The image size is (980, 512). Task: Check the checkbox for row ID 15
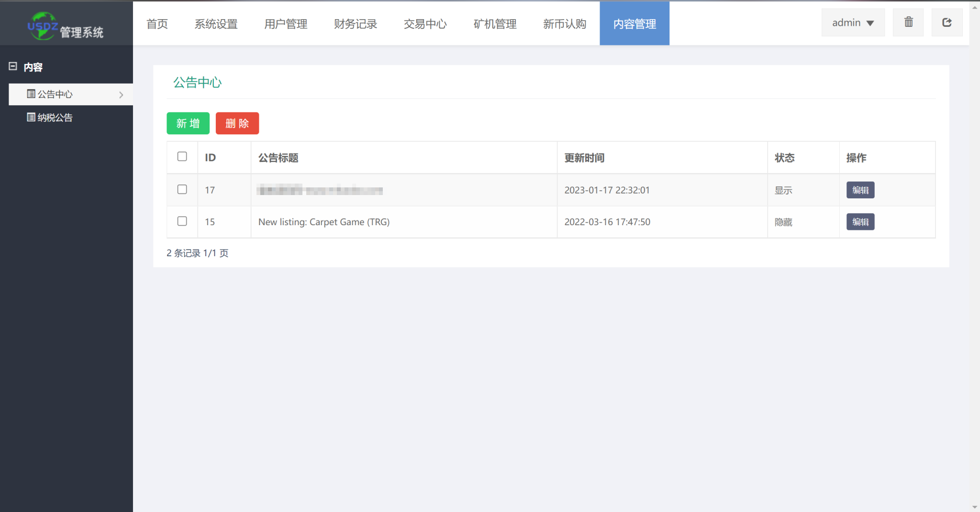pyautogui.click(x=182, y=221)
